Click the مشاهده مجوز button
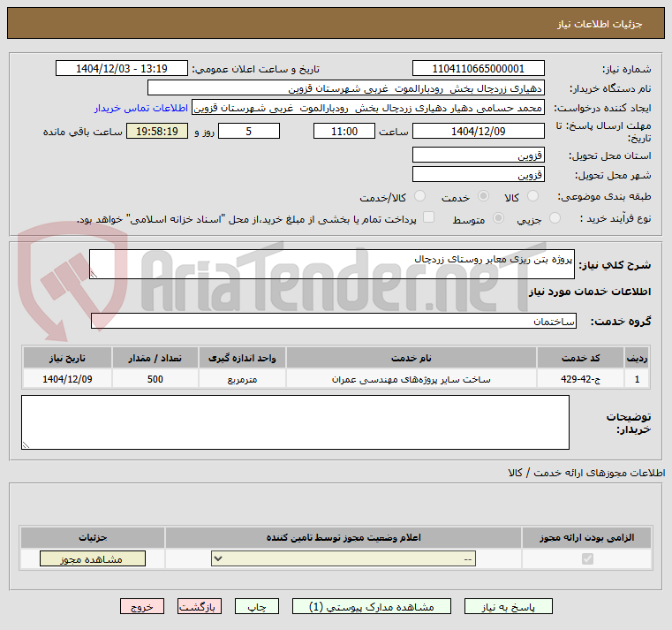 [93, 558]
